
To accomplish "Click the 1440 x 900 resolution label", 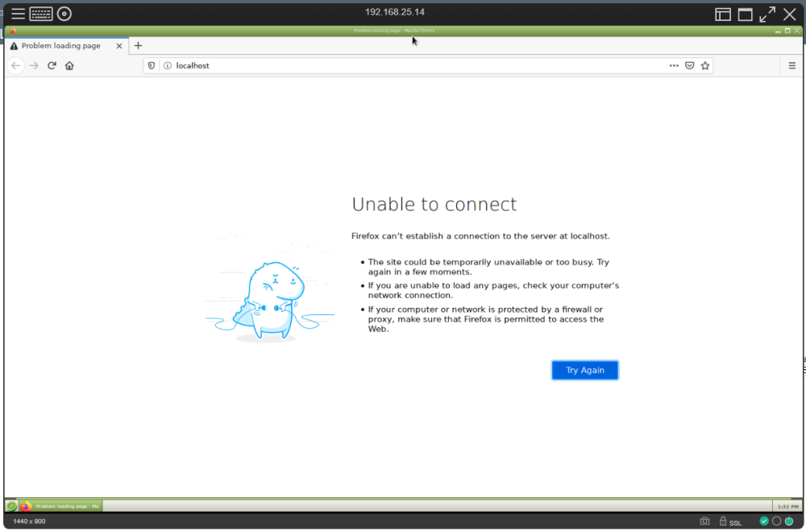I will [x=29, y=522].
